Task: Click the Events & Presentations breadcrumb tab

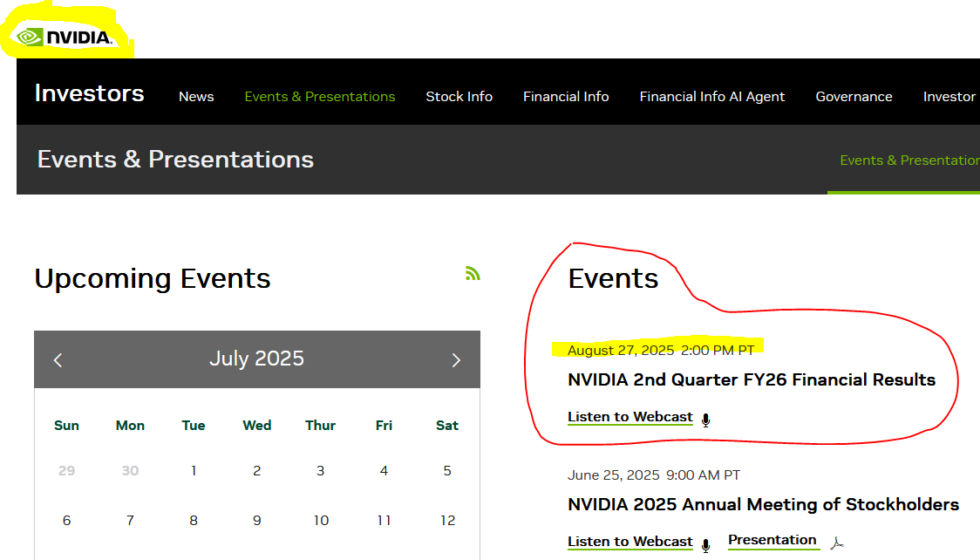Action: (x=909, y=160)
